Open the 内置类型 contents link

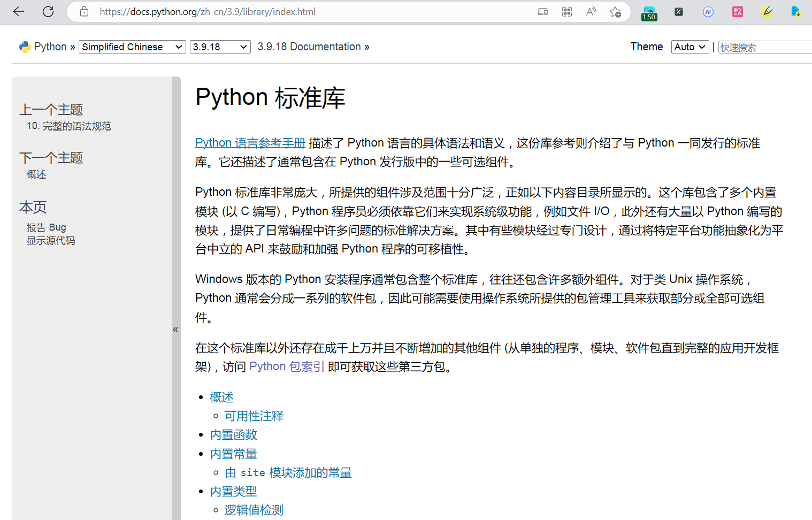click(x=234, y=492)
